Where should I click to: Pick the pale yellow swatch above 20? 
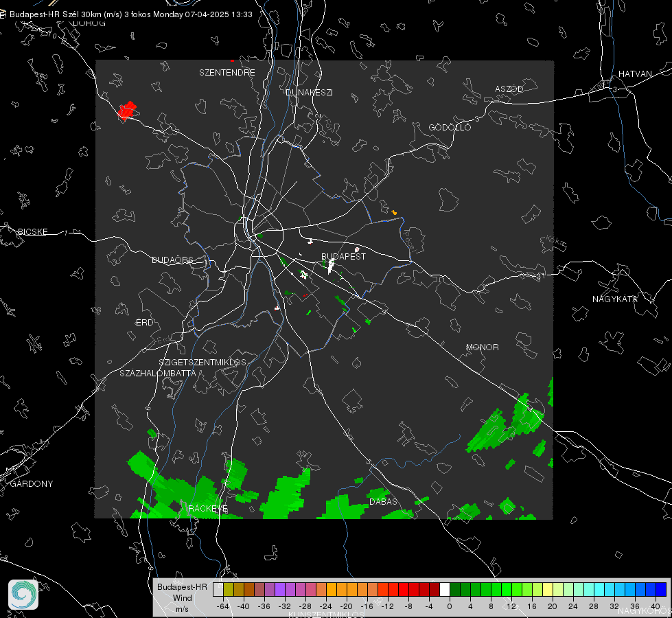[x=548, y=589]
